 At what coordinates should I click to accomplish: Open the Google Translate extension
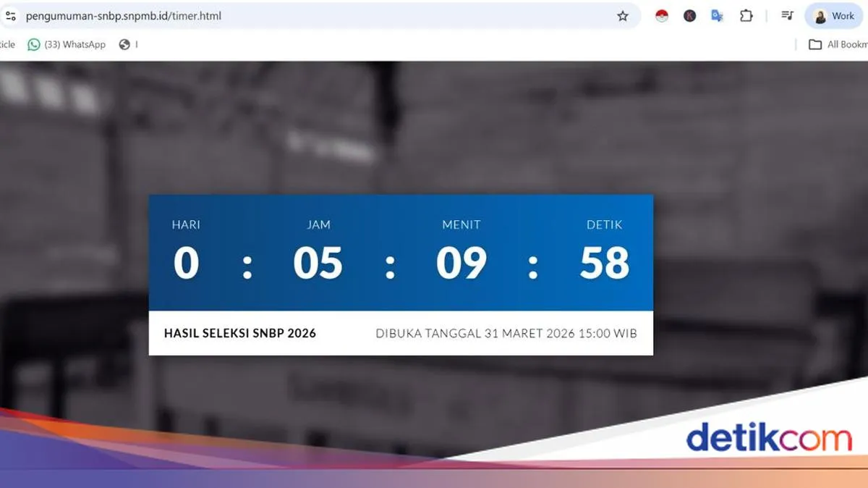[x=717, y=15]
